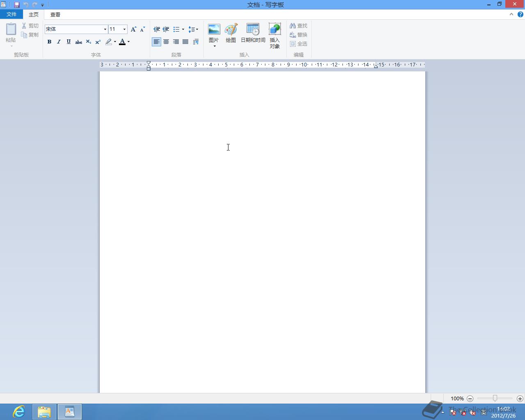
Task: Click the 剪切 button
Action: 30,26
